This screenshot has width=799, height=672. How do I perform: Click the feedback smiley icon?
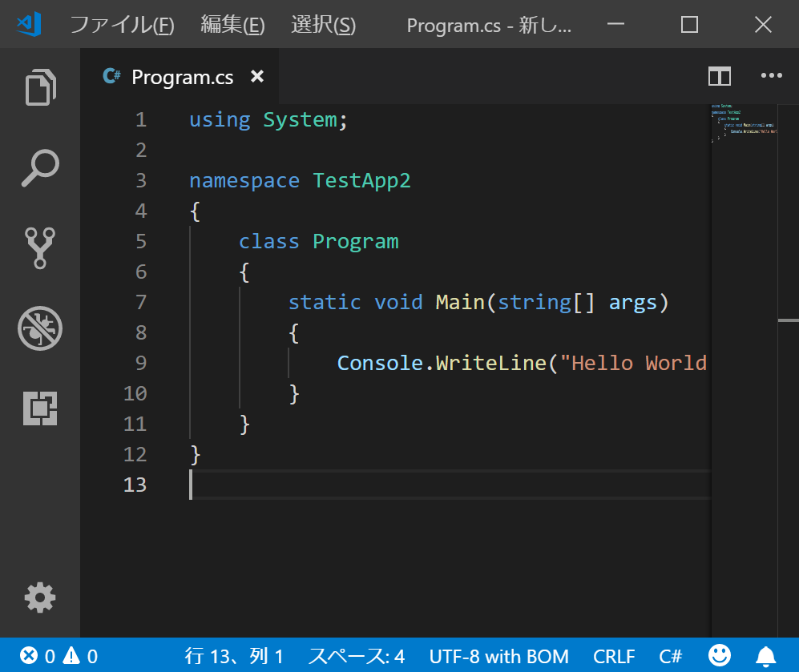point(720,656)
